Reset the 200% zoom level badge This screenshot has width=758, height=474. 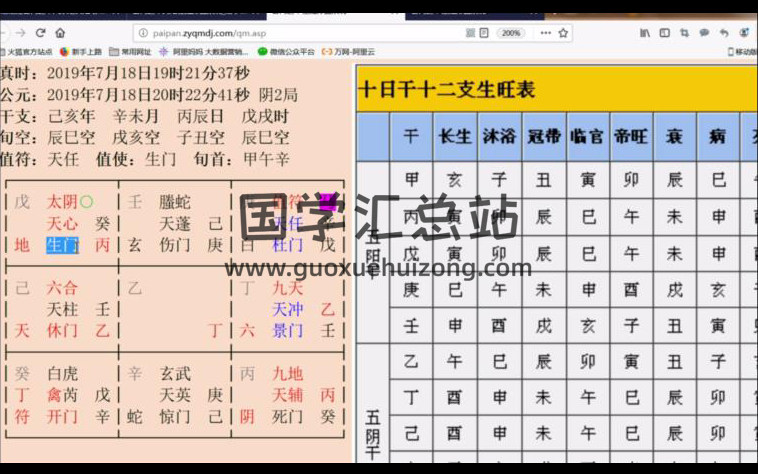[x=510, y=32]
